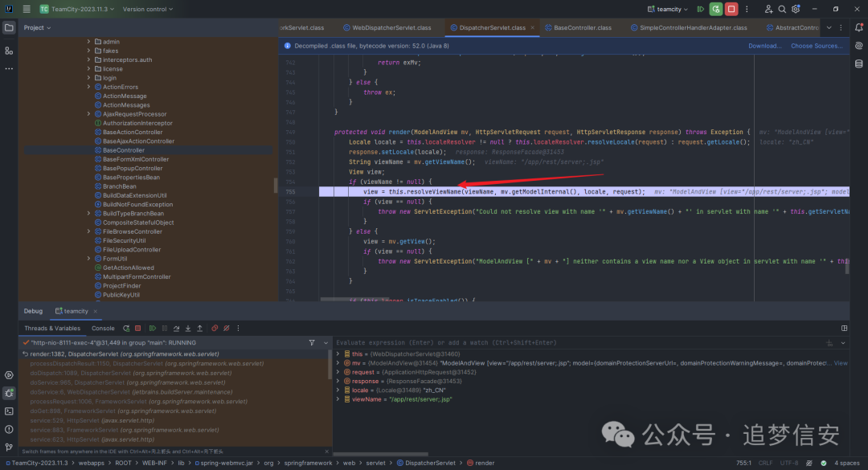Viewport: 868px width, 470px height.
Task: Toggle the Project tool window folder icon
Action: pyautogui.click(x=9, y=27)
